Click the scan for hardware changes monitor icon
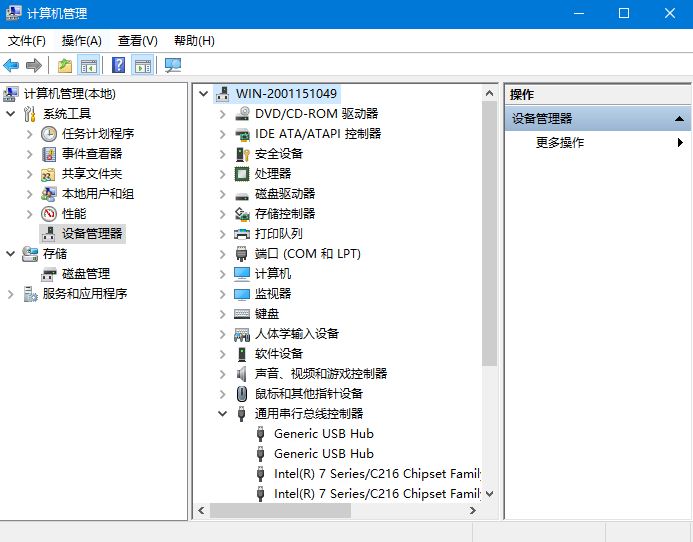 click(x=173, y=66)
